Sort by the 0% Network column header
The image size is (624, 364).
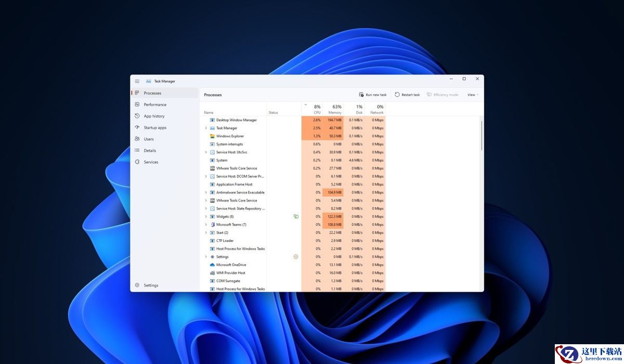[x=375, y=109]
